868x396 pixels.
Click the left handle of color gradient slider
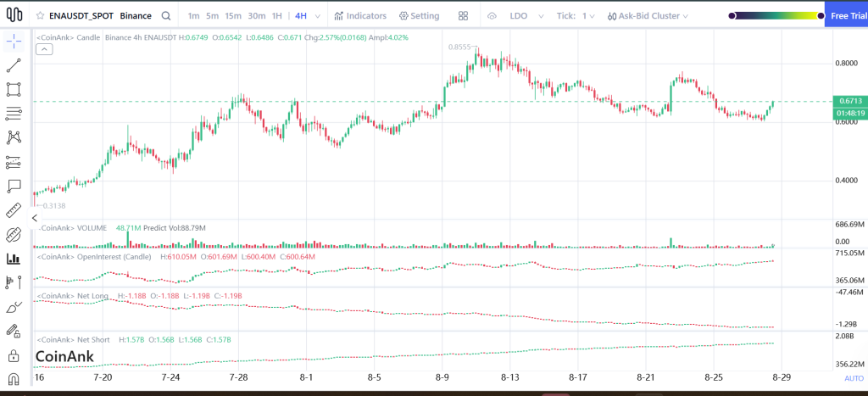tap(732, 16)
